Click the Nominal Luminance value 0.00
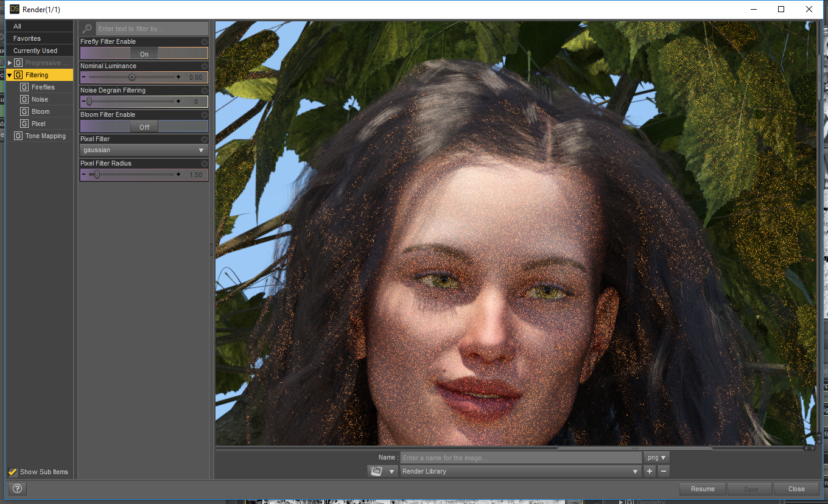 [x=195, y=78]
